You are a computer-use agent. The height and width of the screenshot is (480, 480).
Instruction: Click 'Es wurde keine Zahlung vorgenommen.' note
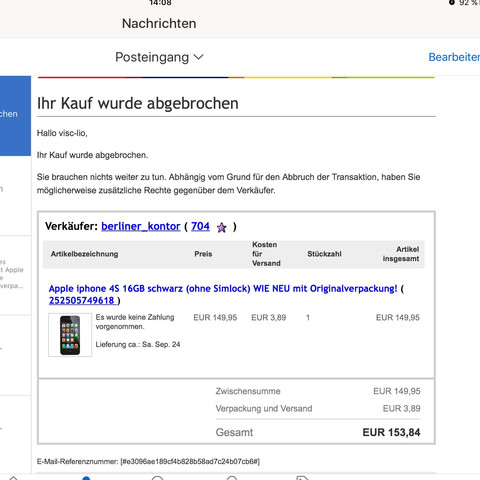(135, 322)
